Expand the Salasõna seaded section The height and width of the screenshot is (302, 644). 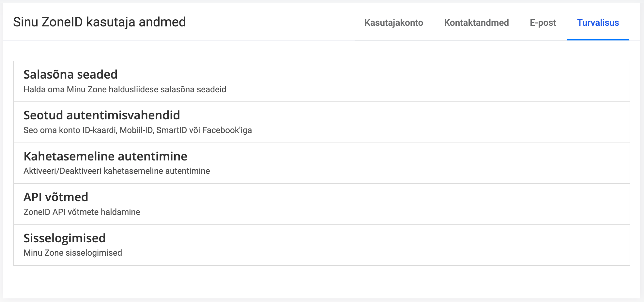click(321, 82)
